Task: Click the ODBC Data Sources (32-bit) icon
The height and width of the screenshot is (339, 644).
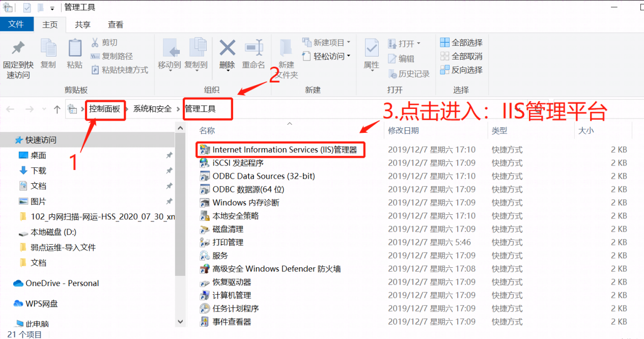Action: pyautogui.click(x=205, y=176)
